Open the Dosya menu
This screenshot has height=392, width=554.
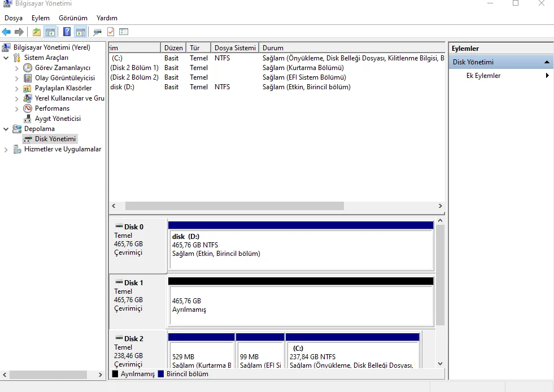[14, 18]
